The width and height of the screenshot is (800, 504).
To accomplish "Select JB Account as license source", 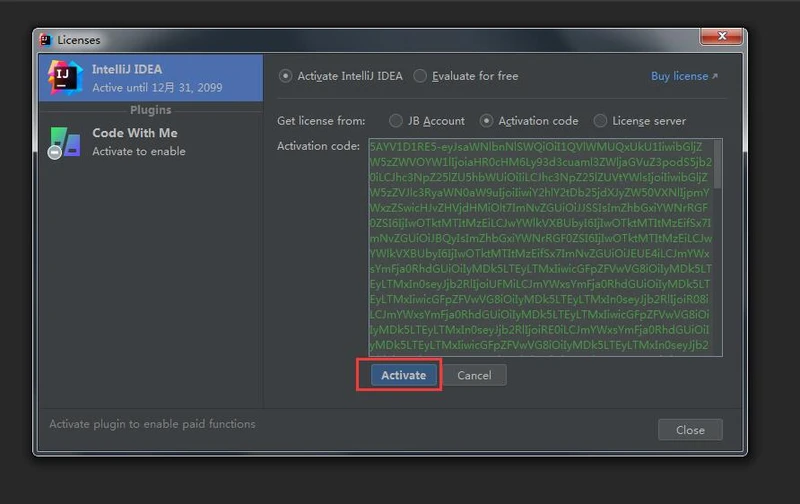I will [x=396, y=121].
